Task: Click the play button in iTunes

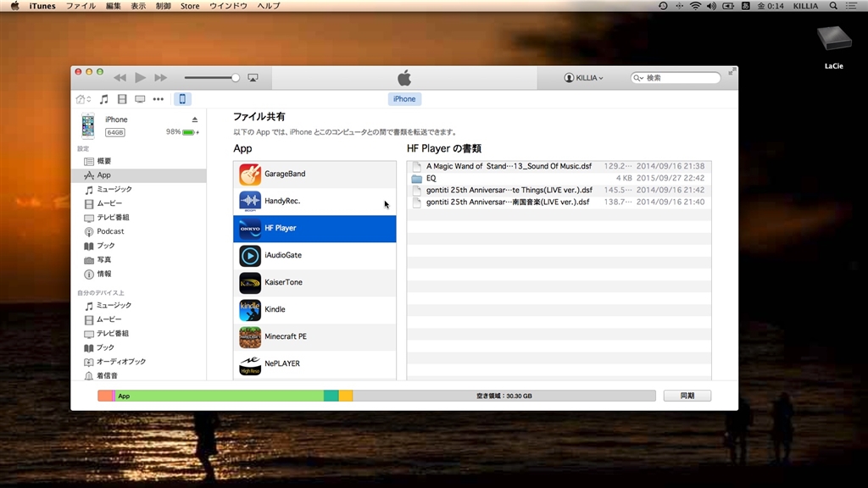Action: point(141,77)
